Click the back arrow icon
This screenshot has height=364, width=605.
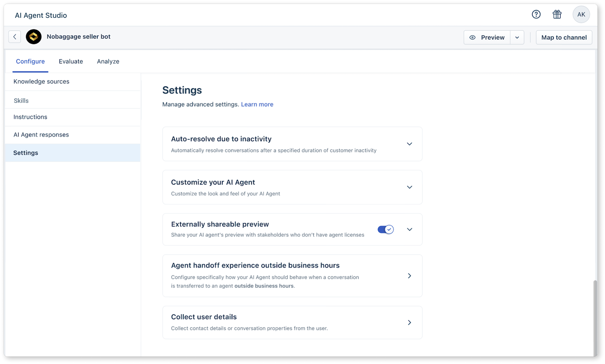pyautogui.click(x=15, y=37)
